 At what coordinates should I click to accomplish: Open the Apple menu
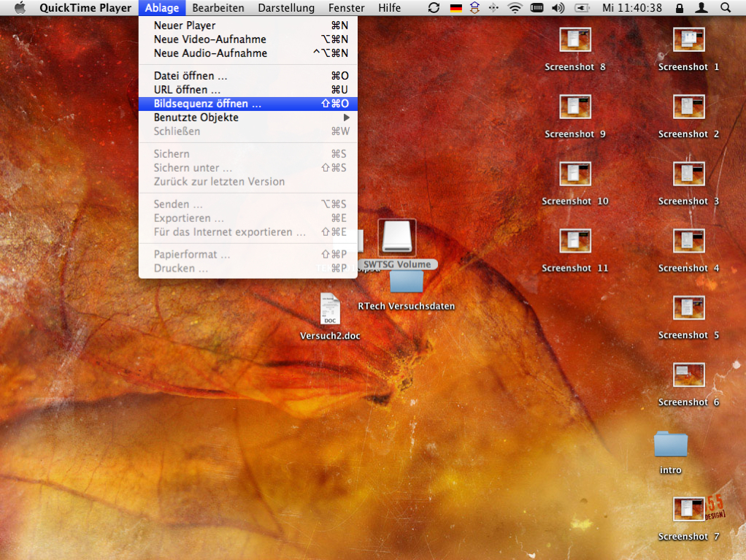(x=20, y=7)
